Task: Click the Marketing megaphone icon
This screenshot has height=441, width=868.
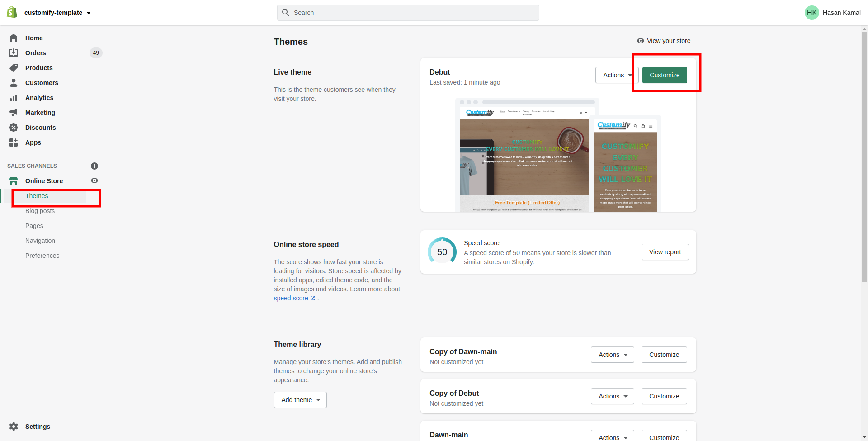Action: pos(14,113)
